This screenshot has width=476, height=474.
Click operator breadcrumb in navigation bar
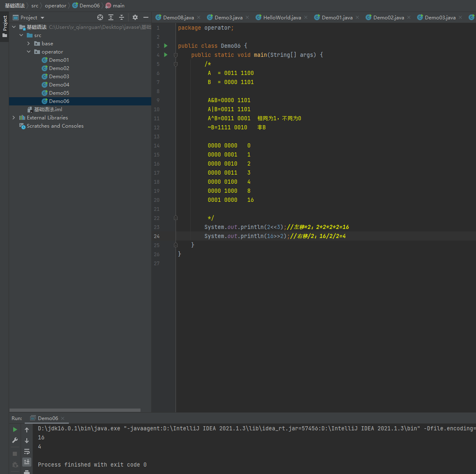[56, 6]
